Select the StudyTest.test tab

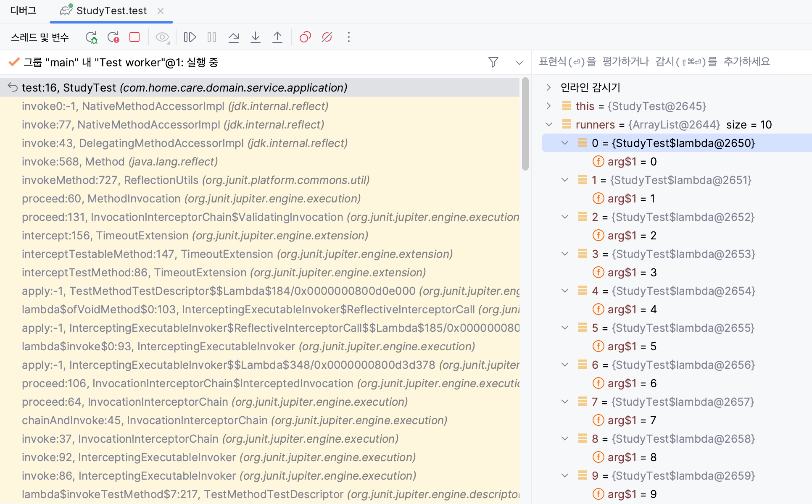pyautogui.click(x=111, y=11)
